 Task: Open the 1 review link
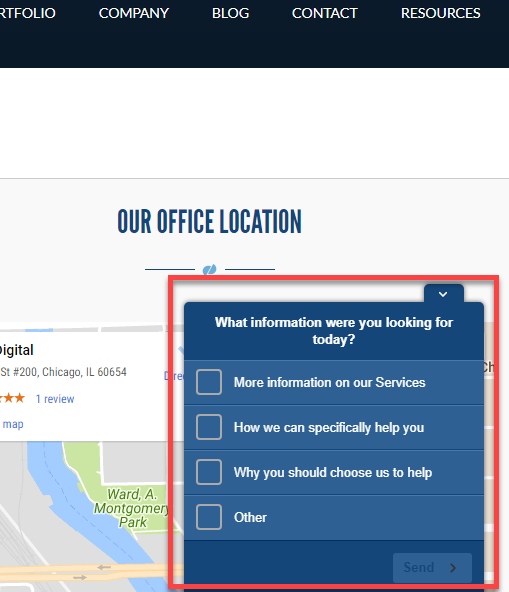pos(55,399)
